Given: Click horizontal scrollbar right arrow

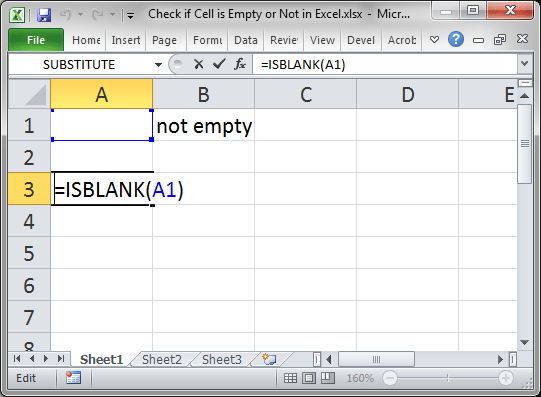Looking at the screenshot, I should 500,359.
